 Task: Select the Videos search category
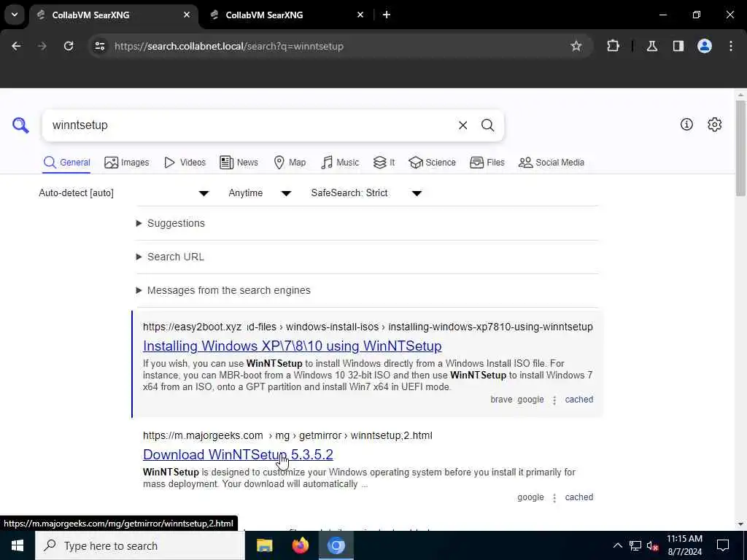[x=185, y=163]
